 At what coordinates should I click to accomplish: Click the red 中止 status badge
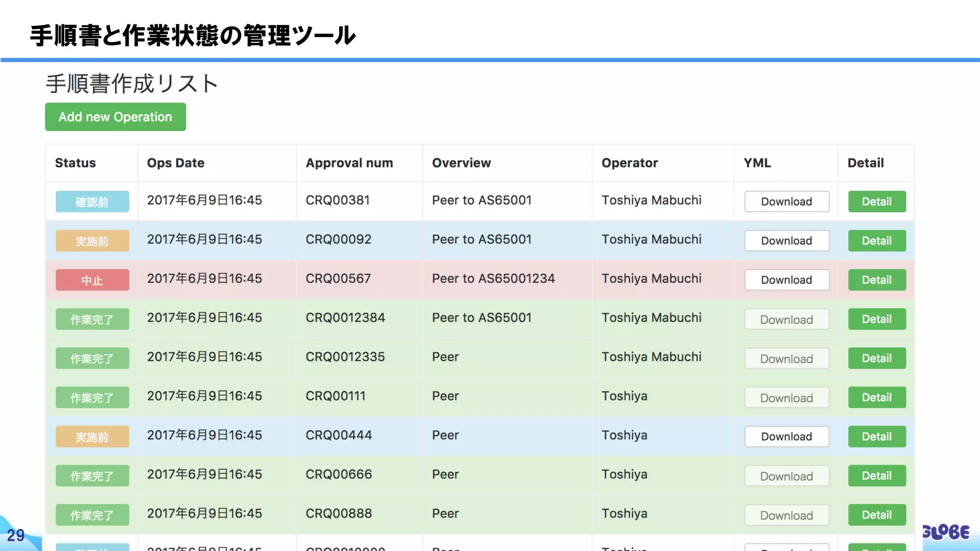point(92,280)
